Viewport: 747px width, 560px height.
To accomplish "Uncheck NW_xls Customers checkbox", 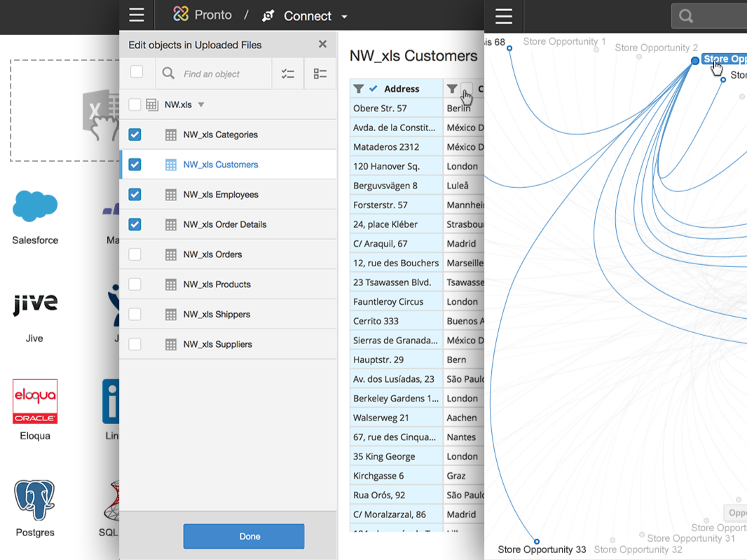I will pyautogui.click(x=135, y=165).
